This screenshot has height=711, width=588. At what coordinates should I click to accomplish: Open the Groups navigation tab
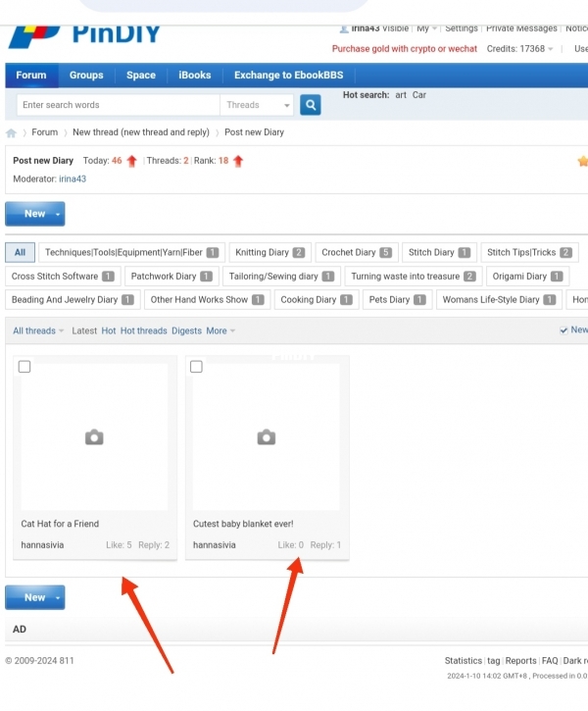click(x=86, y=76)
